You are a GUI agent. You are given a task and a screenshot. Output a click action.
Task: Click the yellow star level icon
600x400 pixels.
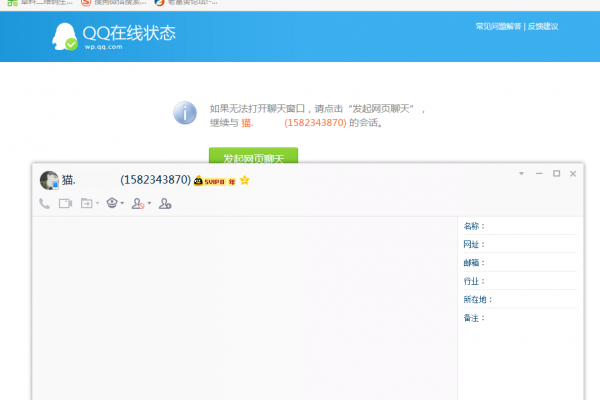[245, 180]
